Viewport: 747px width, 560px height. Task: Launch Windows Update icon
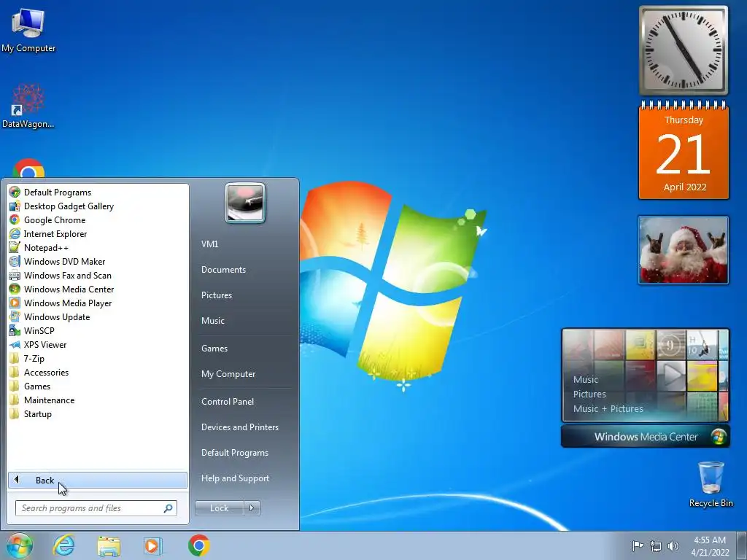pos(15,316)
